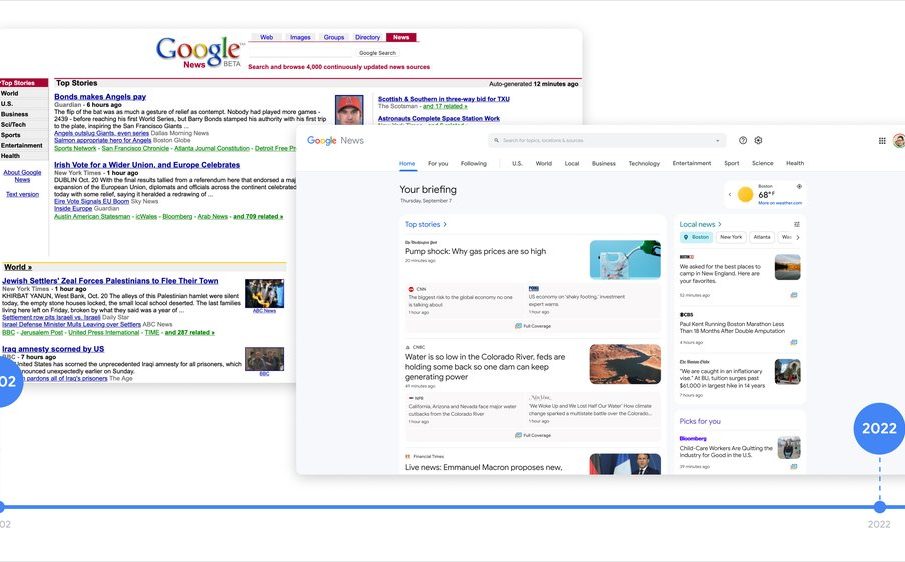Click the 2022 dot on the timeline bar
Screen dimensions: 905x562
point(880,507)
